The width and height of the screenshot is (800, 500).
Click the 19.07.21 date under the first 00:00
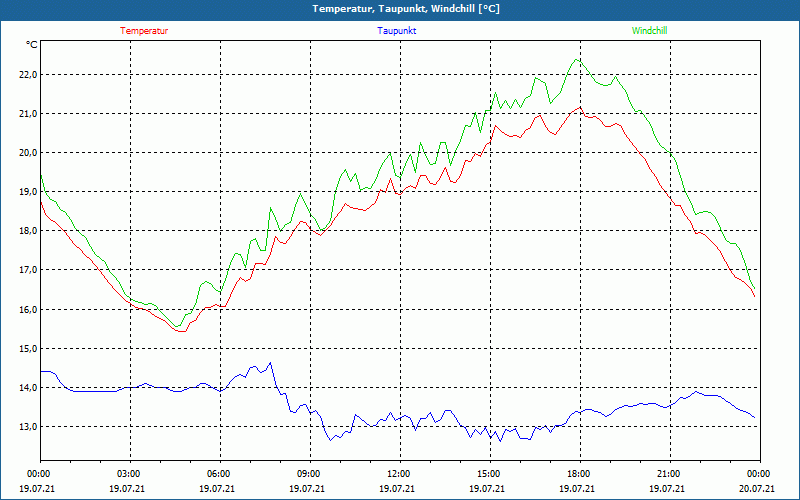tap(37, 489)
